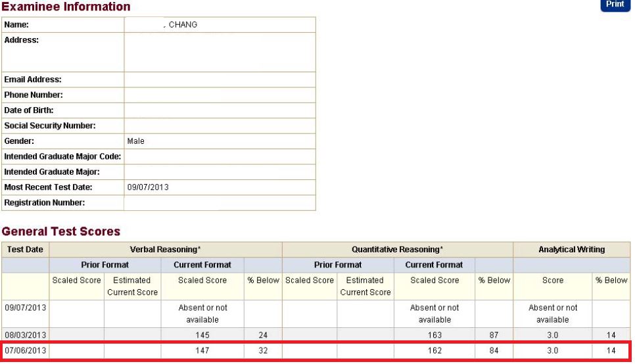This screenshot has width=635, height=364.
Task: Click quantitative scaled score 163
Action: click(x=435, y=336)
